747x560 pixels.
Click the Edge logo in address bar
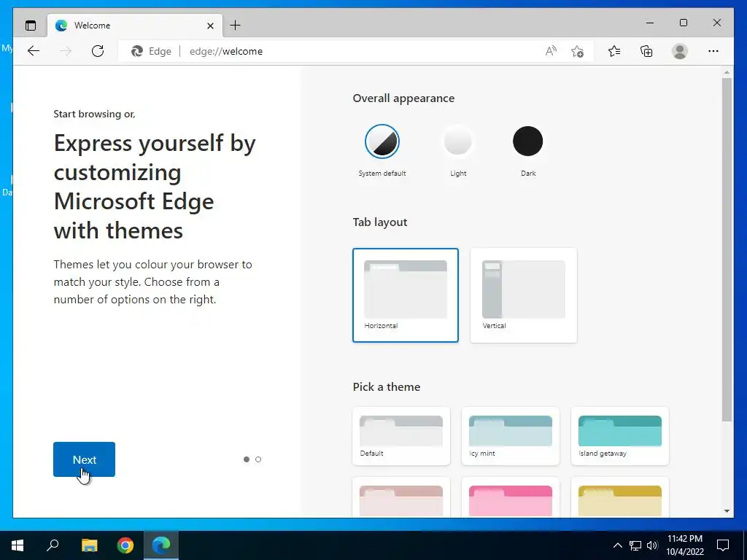pos(137,51)
